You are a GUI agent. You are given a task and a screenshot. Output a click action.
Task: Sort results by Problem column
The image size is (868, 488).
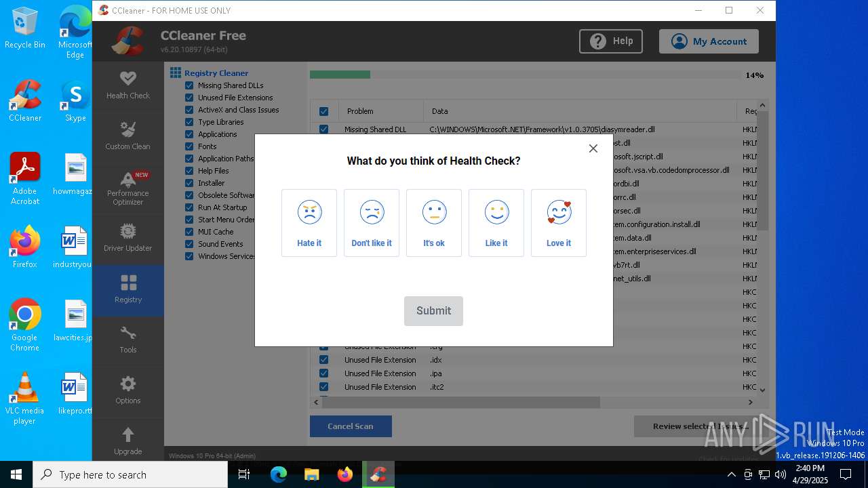point(380,111)
